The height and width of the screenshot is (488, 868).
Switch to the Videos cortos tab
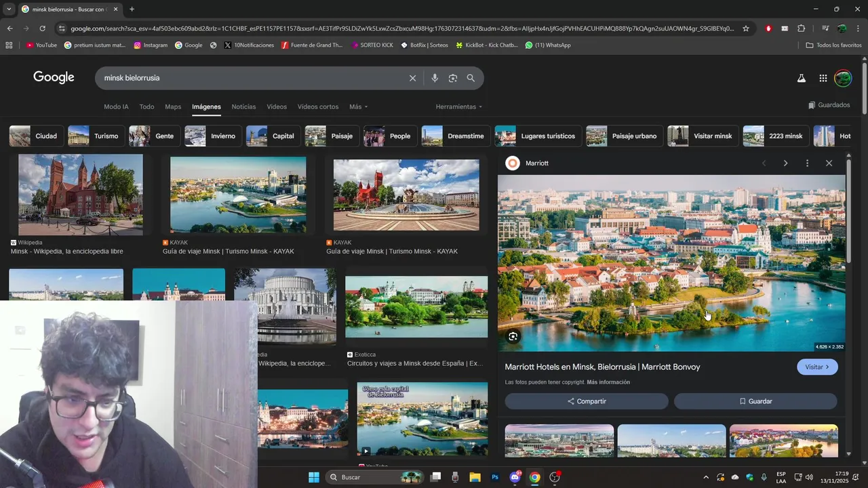[x=318, y=106]
